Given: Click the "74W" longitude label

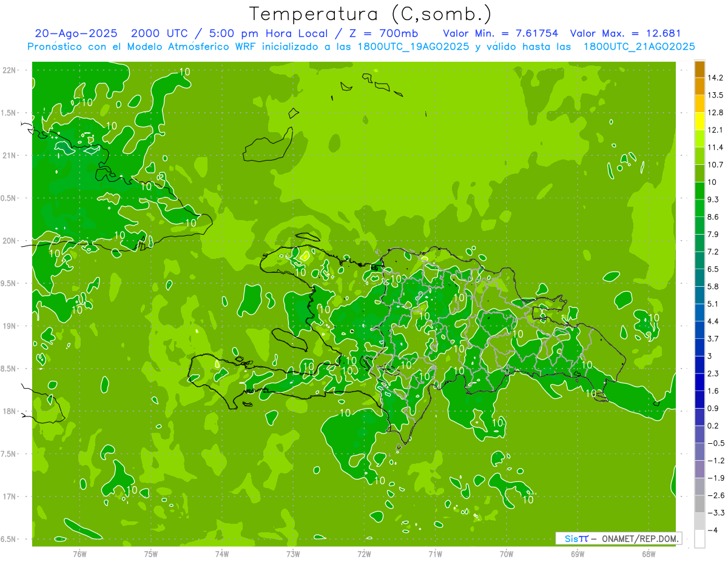Looking at the screenshot, I should pyautogui.click(x=222, y=554).
